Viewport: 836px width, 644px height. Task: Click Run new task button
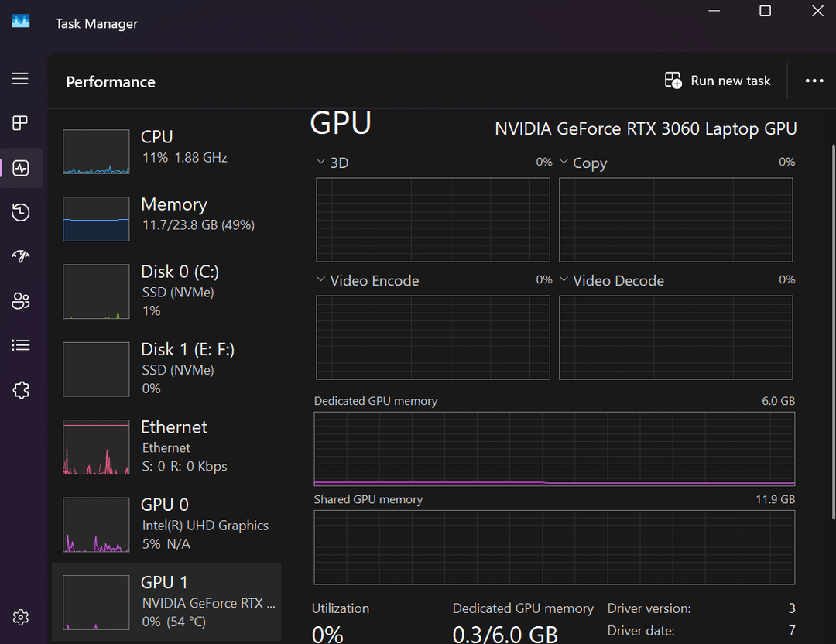[717, 80]
